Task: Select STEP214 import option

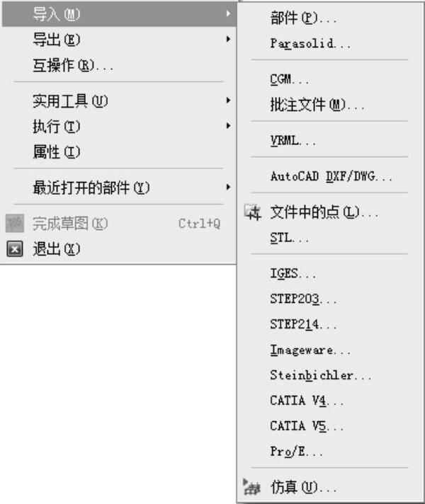Action: pyautogui.click(x=303, y=325)
